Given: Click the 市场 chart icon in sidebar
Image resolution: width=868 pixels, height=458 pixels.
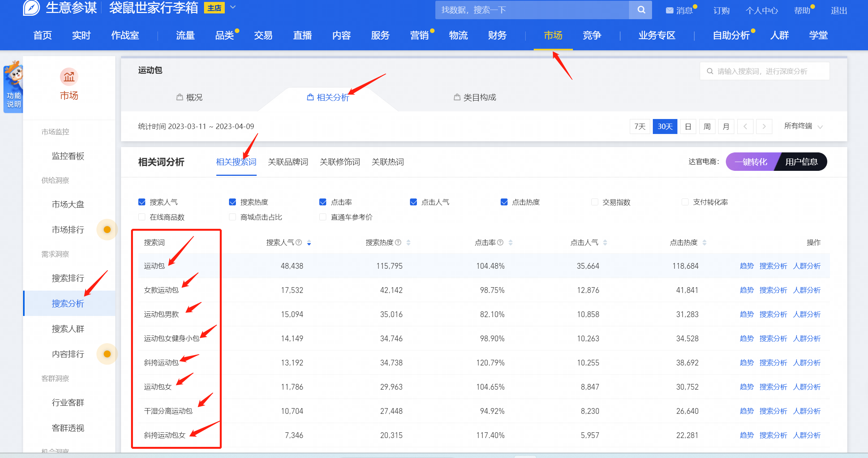Looking at the screenshot, I should [x=69, y=77].
